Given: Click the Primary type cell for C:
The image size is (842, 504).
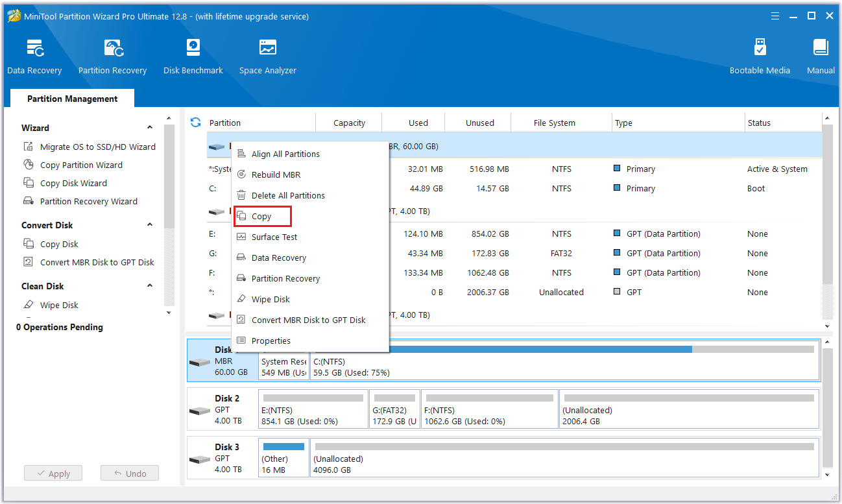Looking at the screenshot, I should [640, 188].
